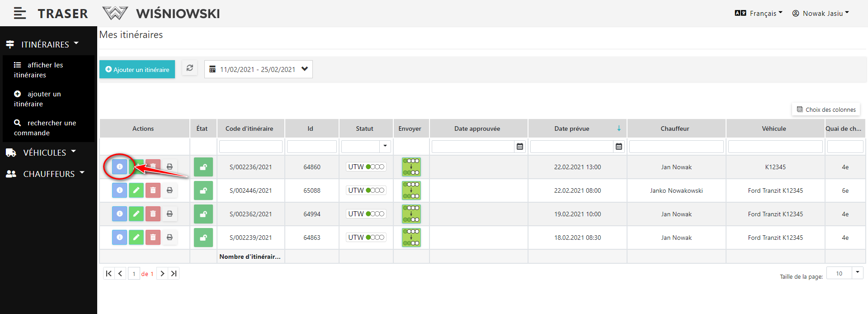
Task: Select 'rechercher une commande' in sidebar
Action: pyautogui.click(x=45, y=128)
